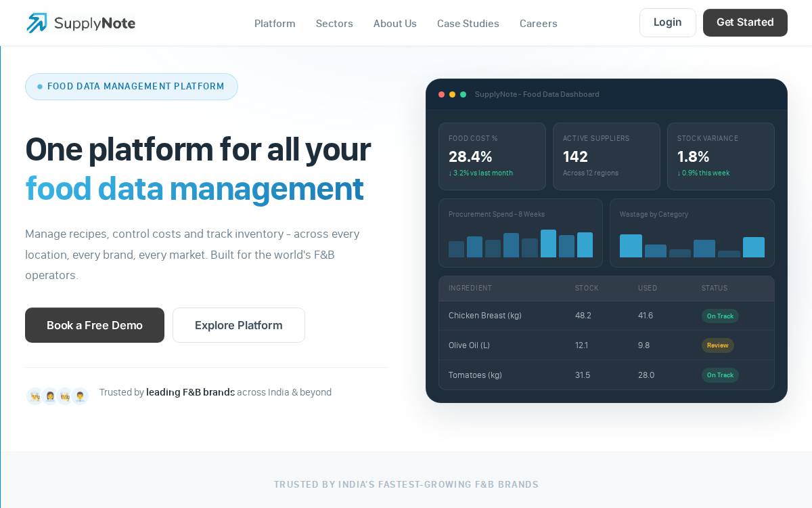The width and height of the screenshot is (812, 508).
Task: Click the Tomatoes used value 28.0
Action: [x=646, y=375]
